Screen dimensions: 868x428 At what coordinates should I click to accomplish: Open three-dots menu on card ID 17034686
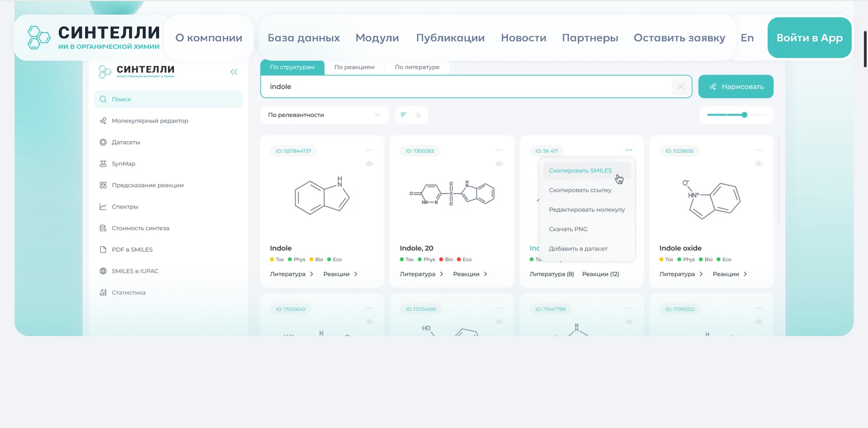pyautogui.click(x=499, y=308)
